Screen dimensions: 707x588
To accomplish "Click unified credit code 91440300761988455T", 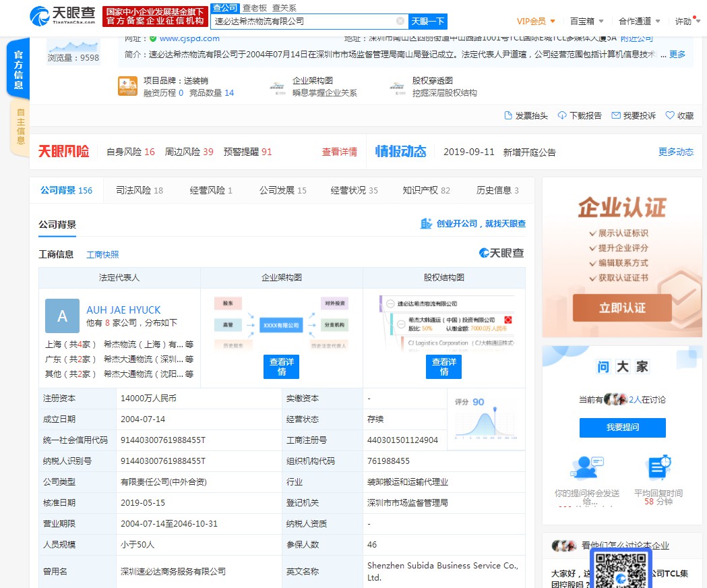I will (x=163, y=440).
